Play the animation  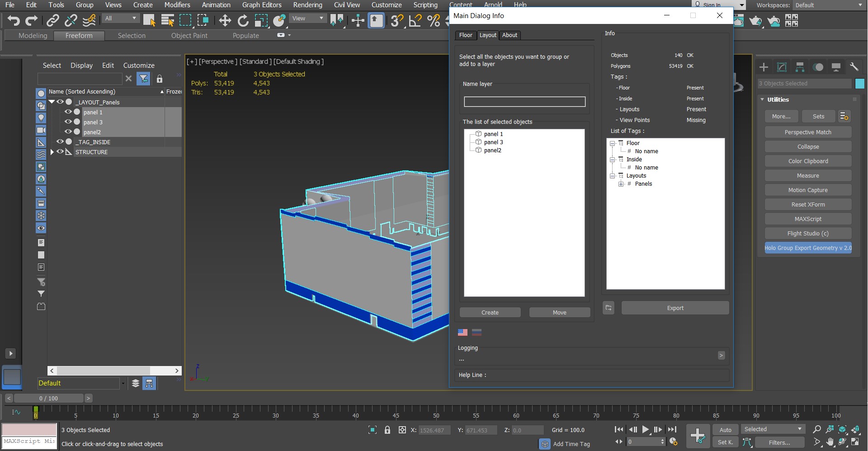pyautogui.click(x=645, y=429)
